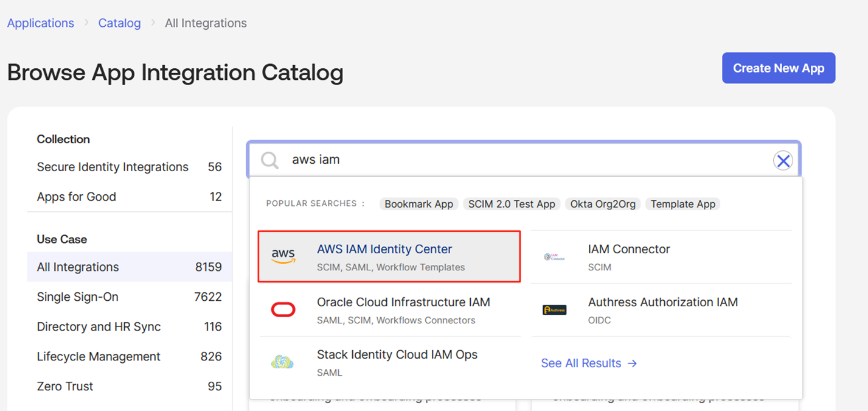The image size is (868, 411).
Task: Select the Bookmark App popular search chip
Action: pos(418,204)
